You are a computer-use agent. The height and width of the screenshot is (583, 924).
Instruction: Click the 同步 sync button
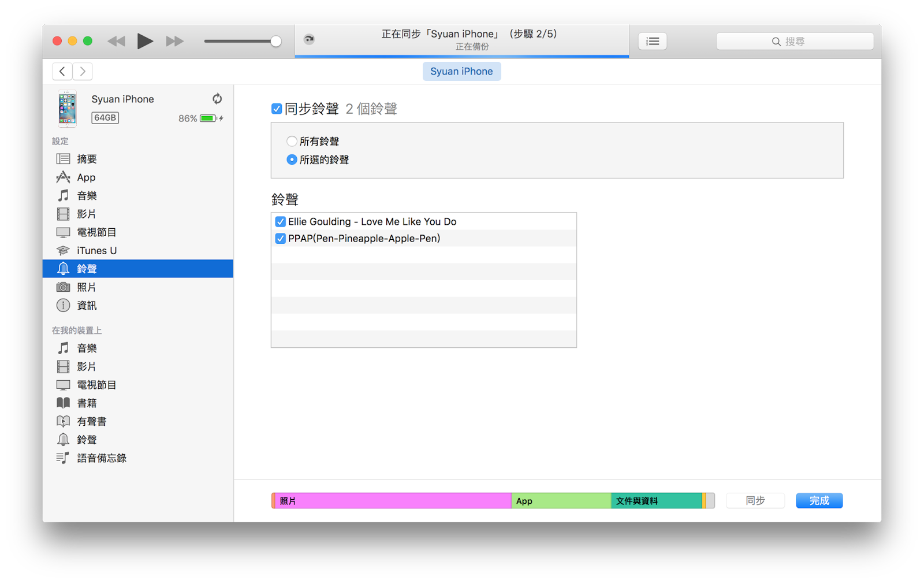(x=755, y=501)
